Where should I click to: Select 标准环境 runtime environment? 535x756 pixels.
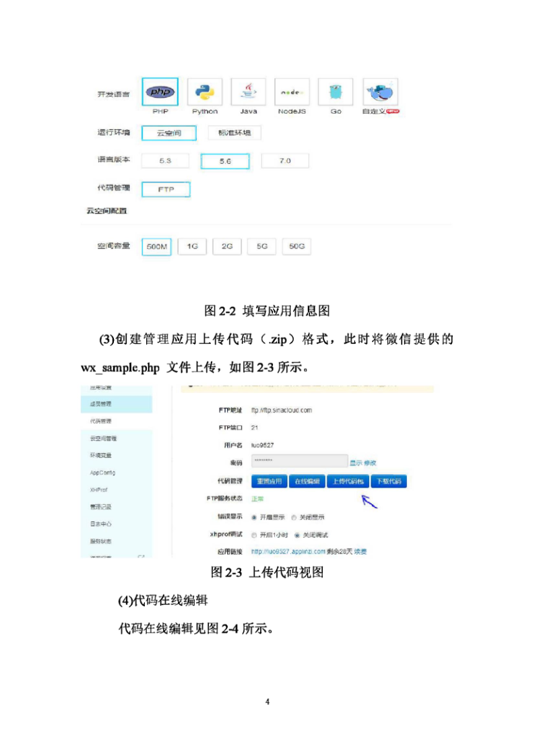(x=234, y=133)
